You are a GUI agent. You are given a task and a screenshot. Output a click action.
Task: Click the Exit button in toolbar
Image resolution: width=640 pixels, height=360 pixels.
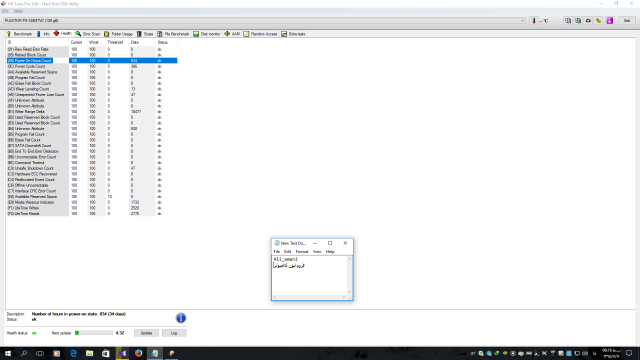tap(627, 20)
